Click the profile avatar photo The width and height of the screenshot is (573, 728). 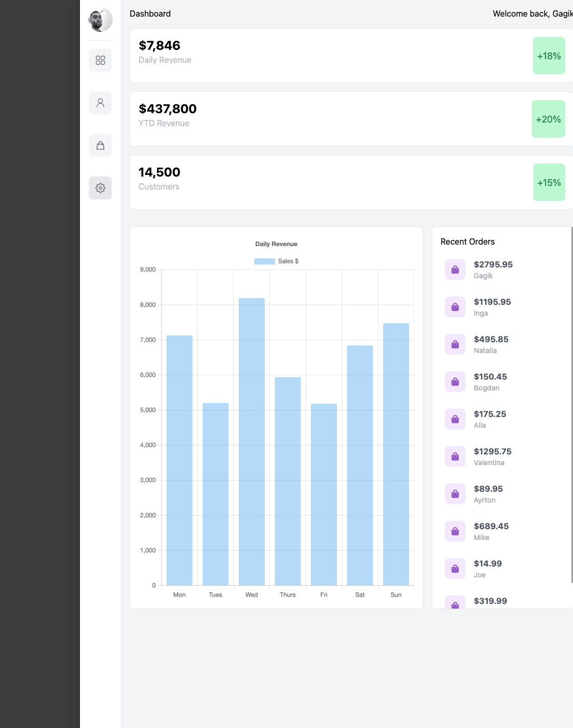click(x=100, y=20)
